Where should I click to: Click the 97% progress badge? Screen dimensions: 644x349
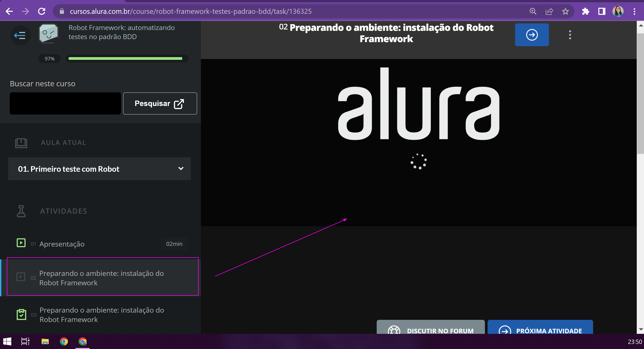(49, 58)
